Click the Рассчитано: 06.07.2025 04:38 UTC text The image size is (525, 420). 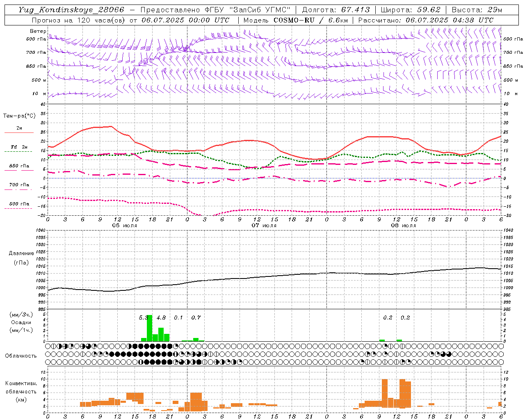426,20
